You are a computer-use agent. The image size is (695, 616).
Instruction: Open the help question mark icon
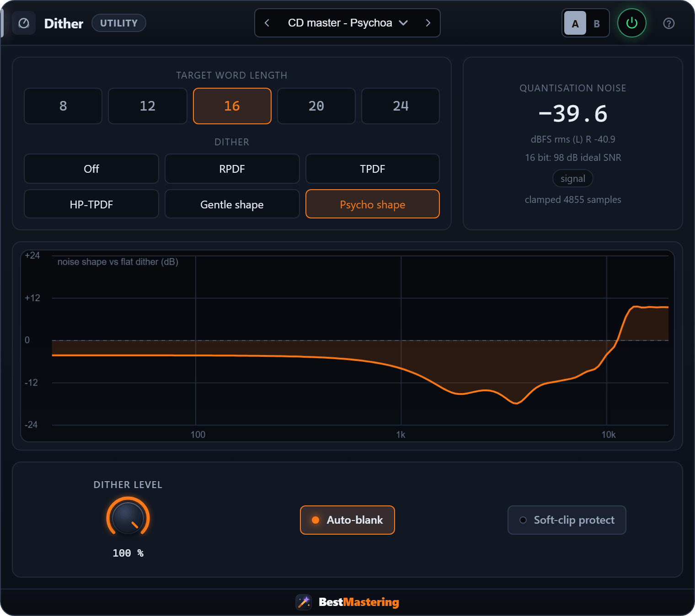pyautogui.click(x=668, y=23)
